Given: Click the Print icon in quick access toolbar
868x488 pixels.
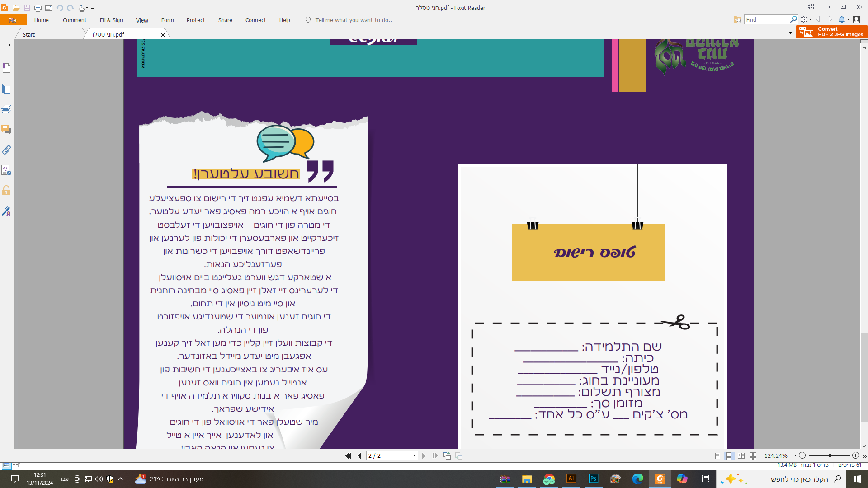Looking at the screenshot, I should tap(38, 8).
